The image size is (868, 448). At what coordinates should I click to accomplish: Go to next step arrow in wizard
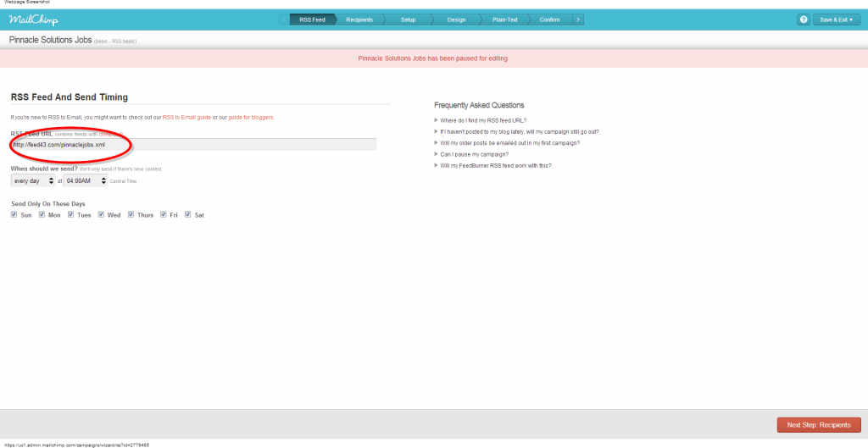578,20
